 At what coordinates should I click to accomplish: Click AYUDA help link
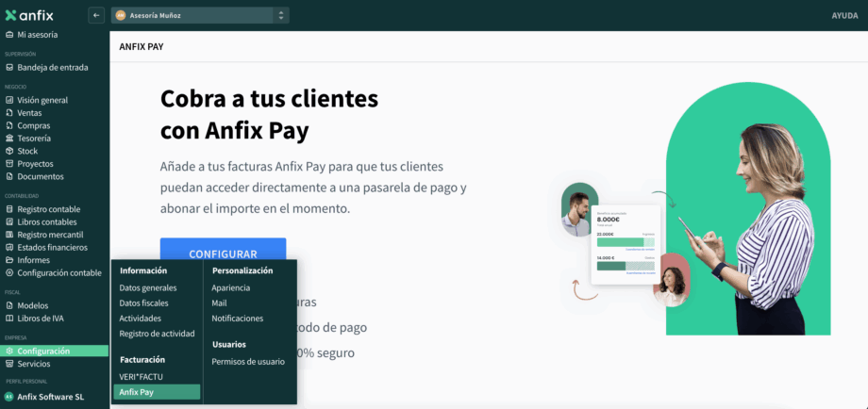(x=843, y=15)
